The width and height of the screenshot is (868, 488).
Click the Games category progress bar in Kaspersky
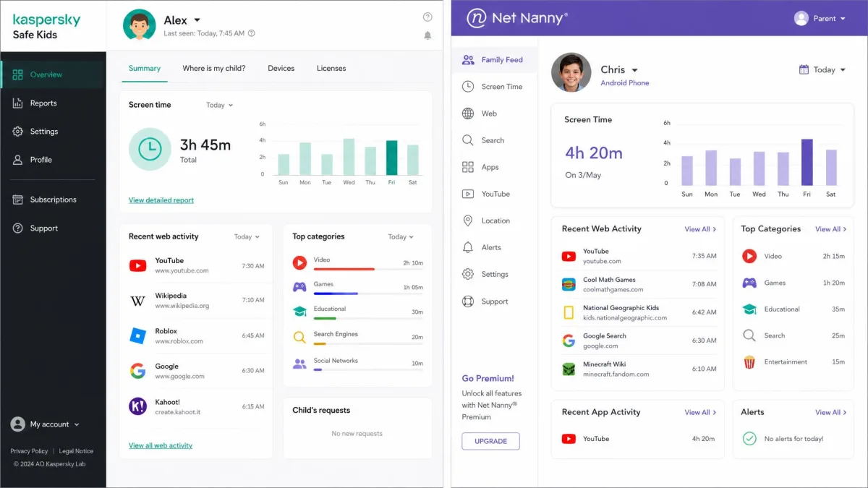368,294
